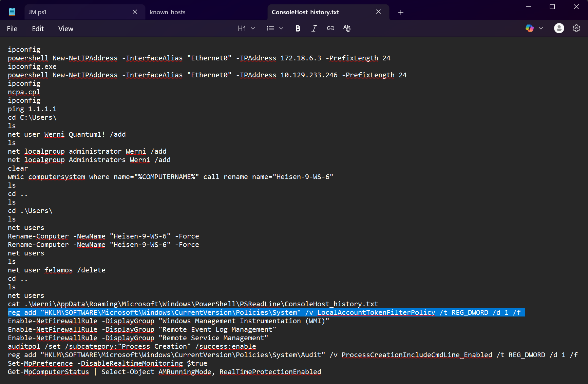
Task: Apply a bulleted list from the toolbar
Action: point(270,28)
